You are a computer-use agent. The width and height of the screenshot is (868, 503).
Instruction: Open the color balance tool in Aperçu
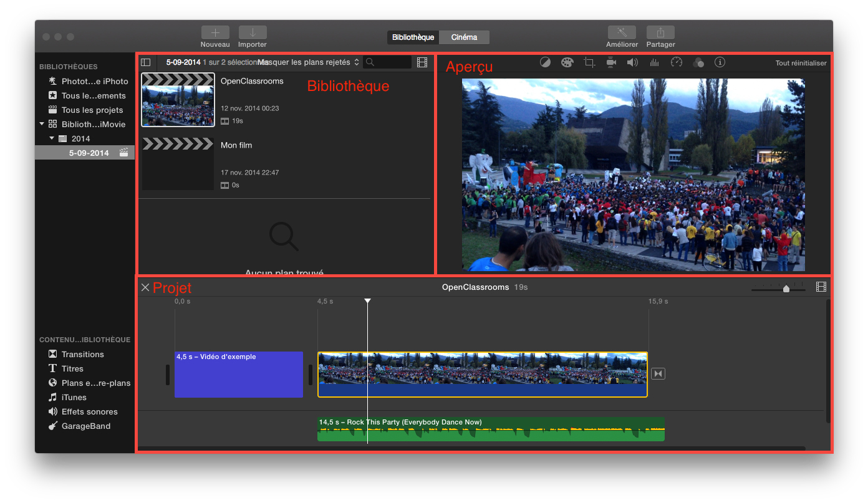point(545,62)
